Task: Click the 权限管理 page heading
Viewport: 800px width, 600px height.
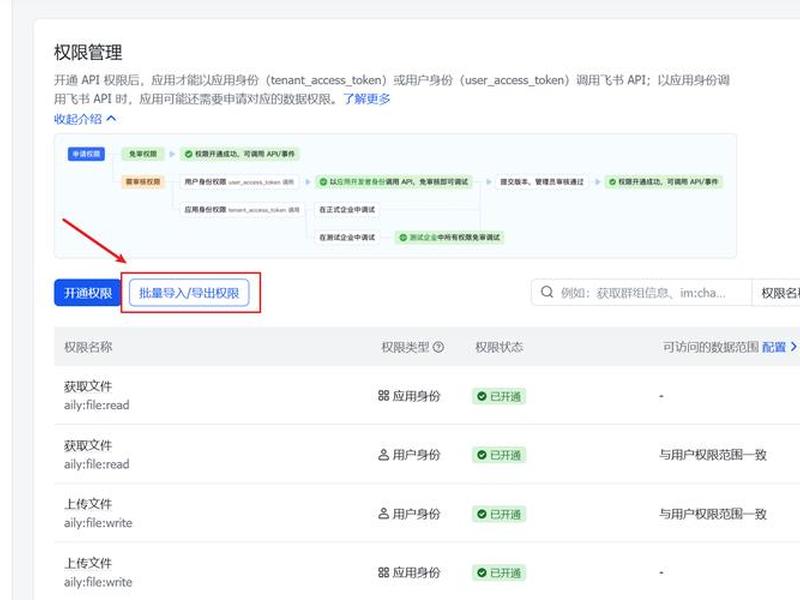Action: [88, 53]
